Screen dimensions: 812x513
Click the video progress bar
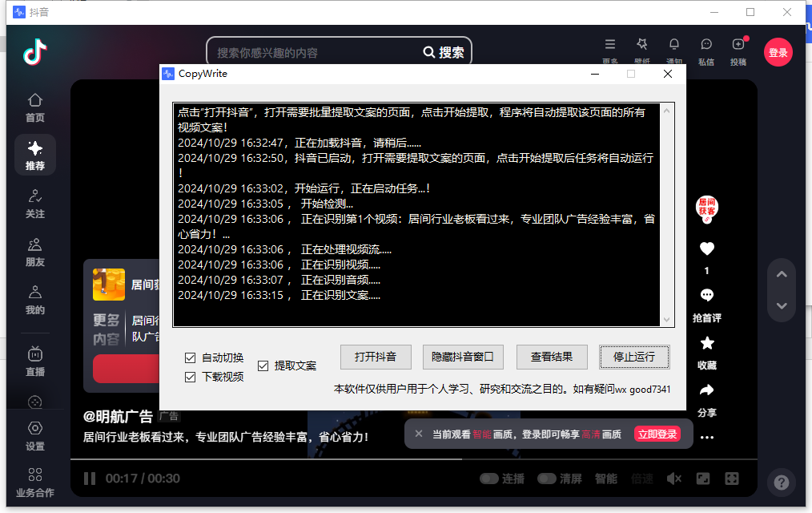coord(413,459)
